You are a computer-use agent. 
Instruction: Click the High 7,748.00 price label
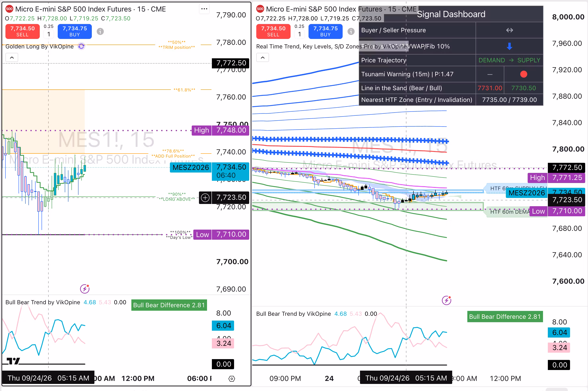pyautogui.click(x=220, y=130)
